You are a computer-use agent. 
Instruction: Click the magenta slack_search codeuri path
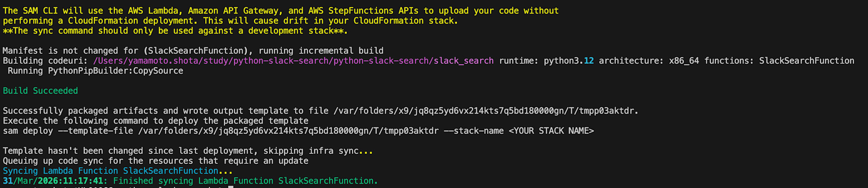tap(293, 61)
